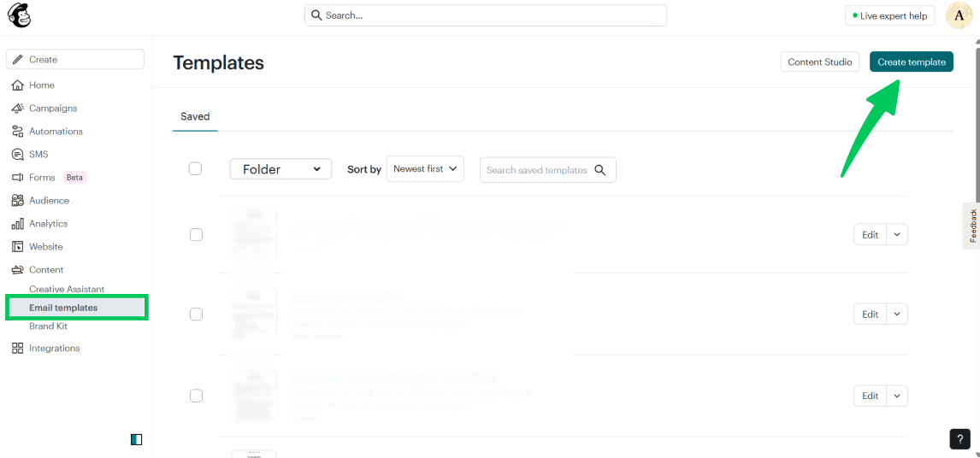This screenshot has height=458, width=980.
Task: Click the Create template button
Action: tap(912, 62)
